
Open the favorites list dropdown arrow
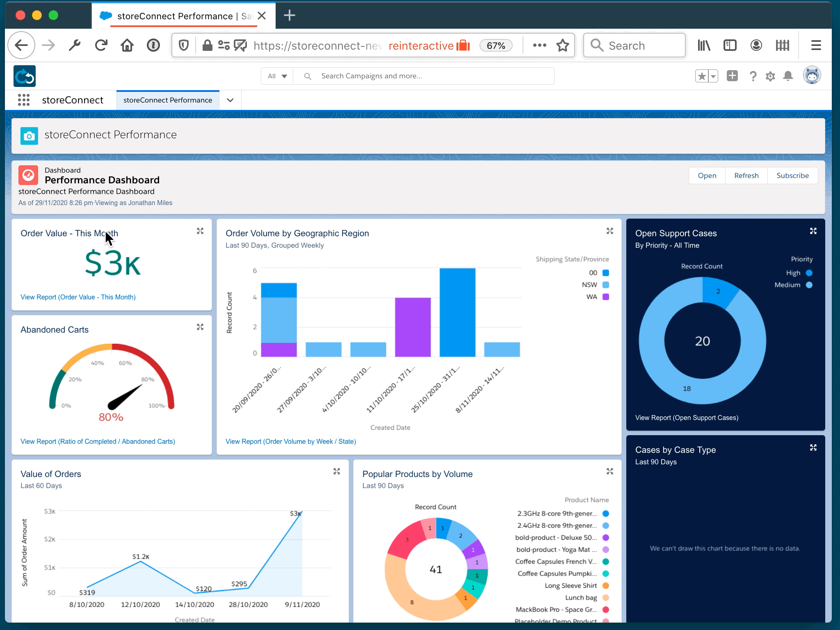tap(713, 76)
